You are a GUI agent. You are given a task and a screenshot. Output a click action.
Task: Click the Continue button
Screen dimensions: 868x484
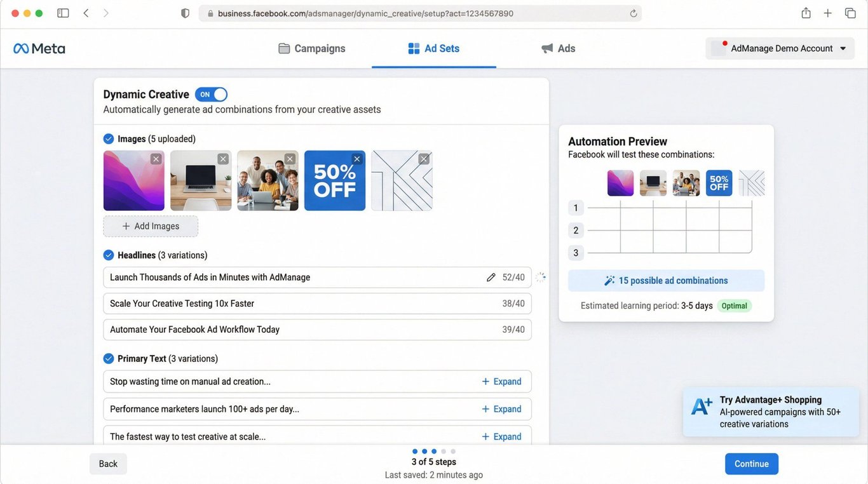click(752, 464)
